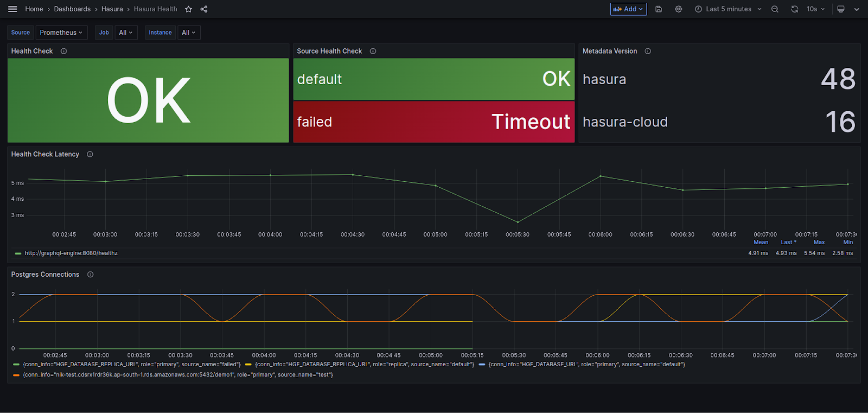Open the Hasura breadcrumb folder link
The image size is (868, 420).
(x=112, y=9)
